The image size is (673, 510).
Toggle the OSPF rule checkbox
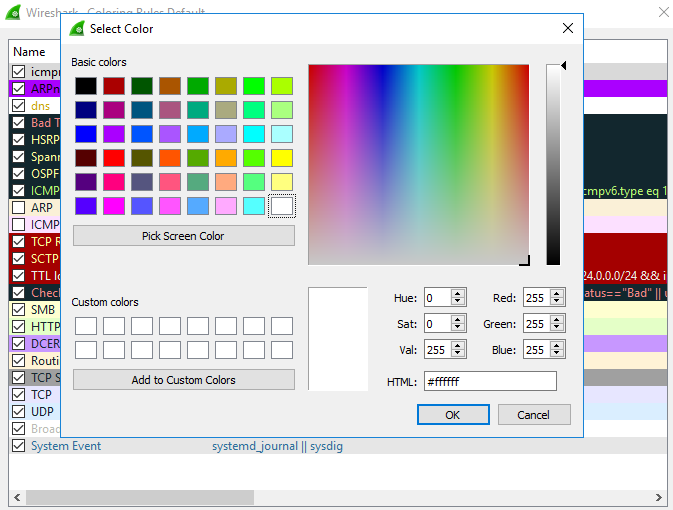(x=18, y=173)
